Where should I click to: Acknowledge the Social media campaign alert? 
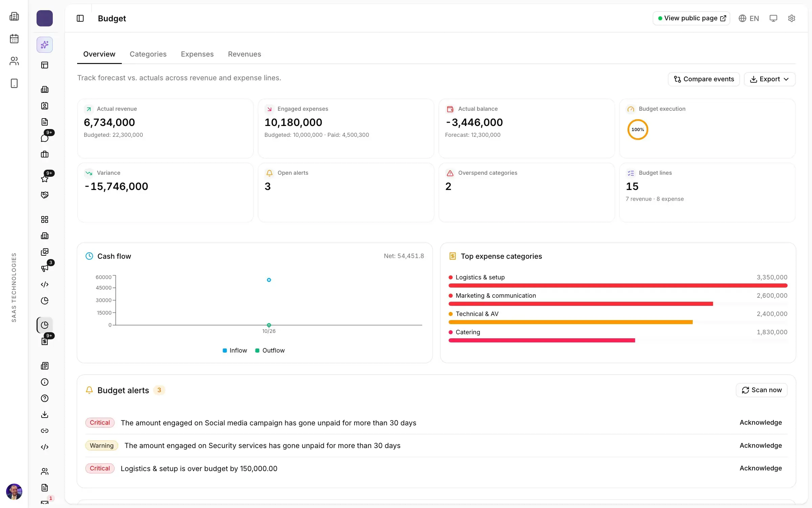click(x=761, y=423)
